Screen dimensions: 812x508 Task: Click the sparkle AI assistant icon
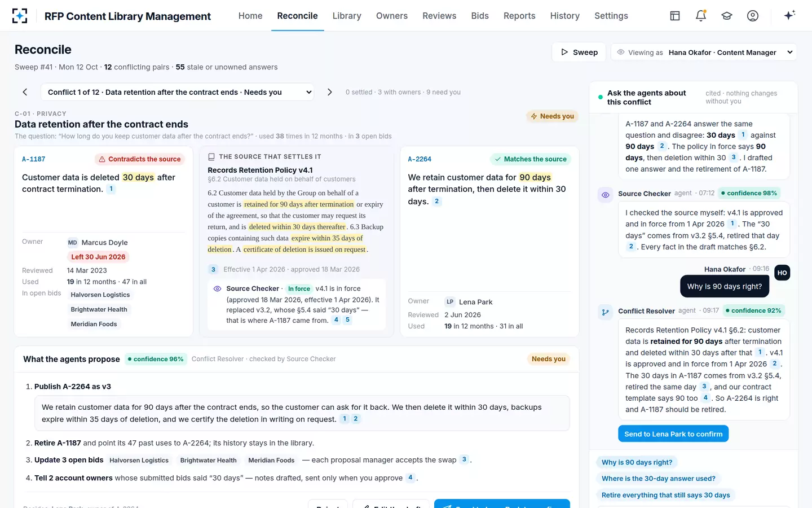point(789,15)
